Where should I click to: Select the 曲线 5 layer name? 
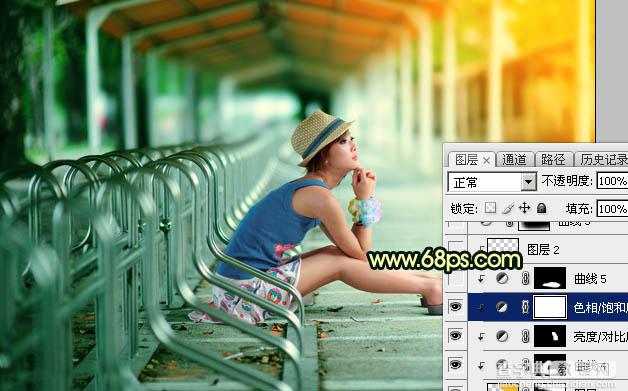pyautogui.click(x=590, y=279)
